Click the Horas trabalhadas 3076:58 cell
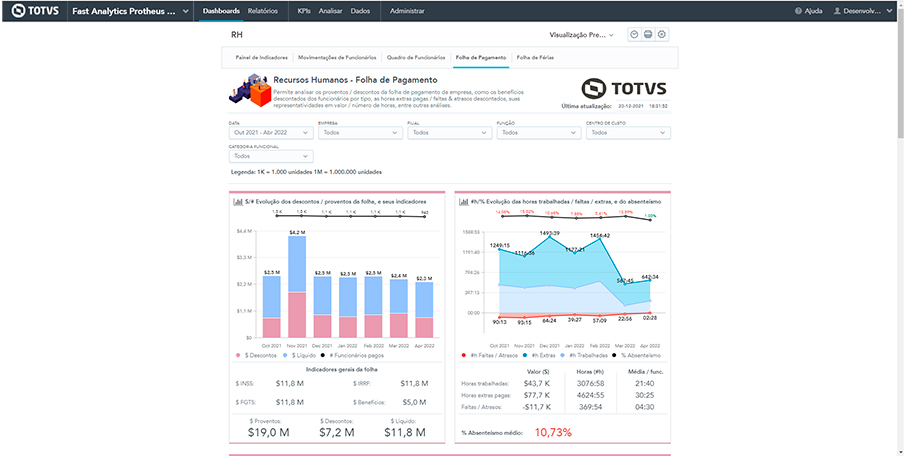 [591, 383]
